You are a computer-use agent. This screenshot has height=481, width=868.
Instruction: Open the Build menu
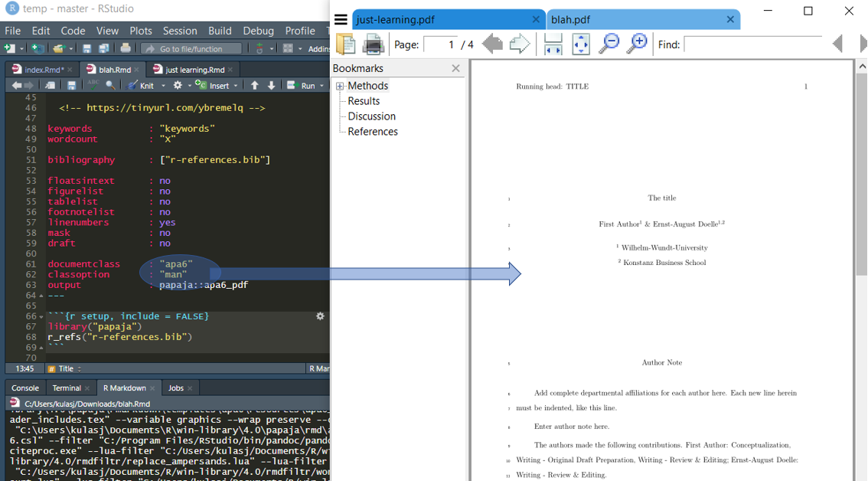tap(220, 31)
